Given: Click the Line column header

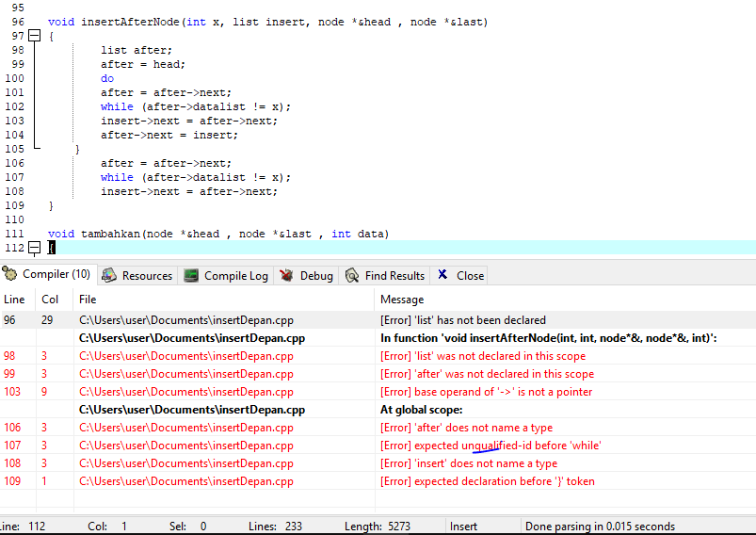Looking at the screenshot, I should pos(18,300).
